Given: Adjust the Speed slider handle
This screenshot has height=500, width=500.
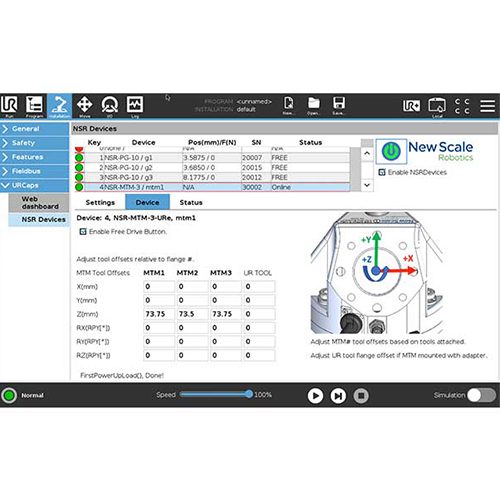Looking at the screenshot, I should (249, 394).
